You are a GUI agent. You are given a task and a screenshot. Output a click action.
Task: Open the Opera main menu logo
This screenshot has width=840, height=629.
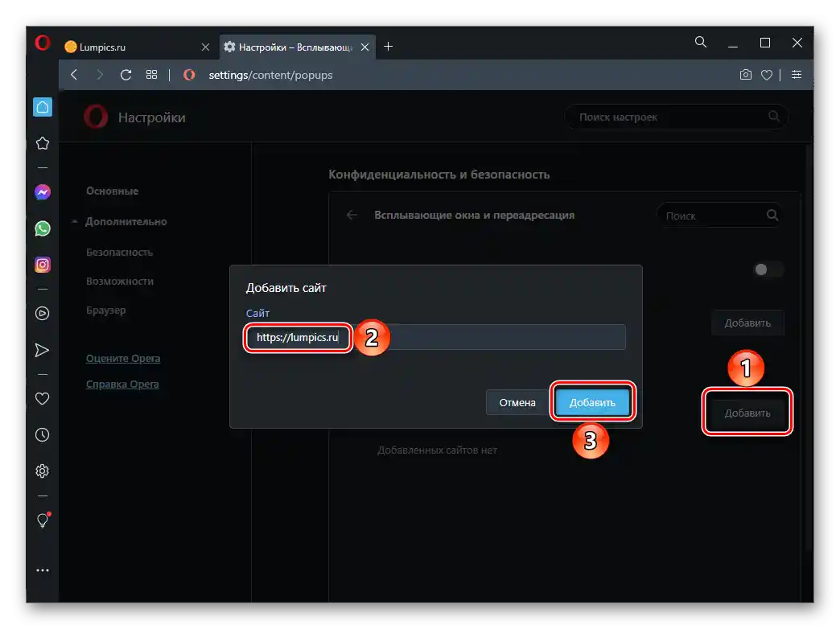click(43, 43)
